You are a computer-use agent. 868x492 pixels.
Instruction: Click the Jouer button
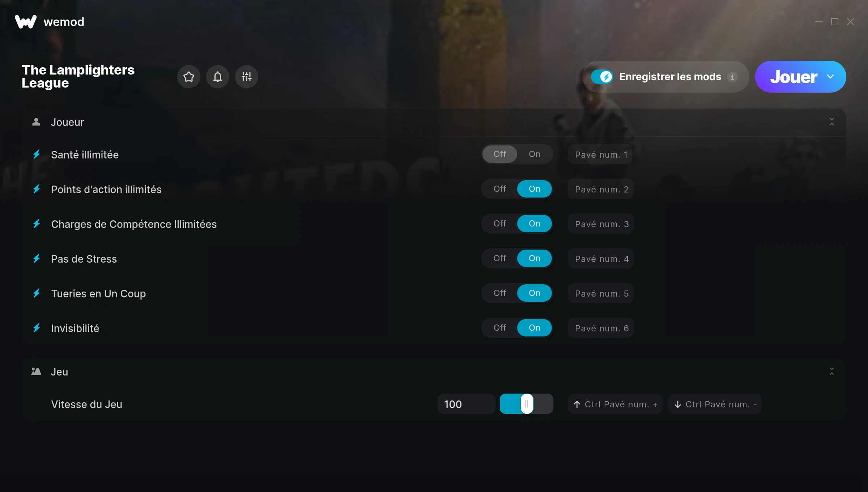click(793, 77)
